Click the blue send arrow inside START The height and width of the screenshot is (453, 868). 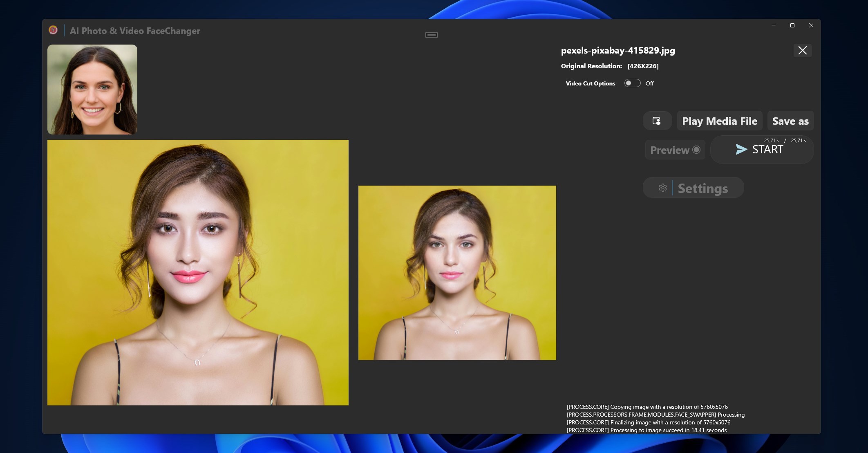tap(741, 149)
